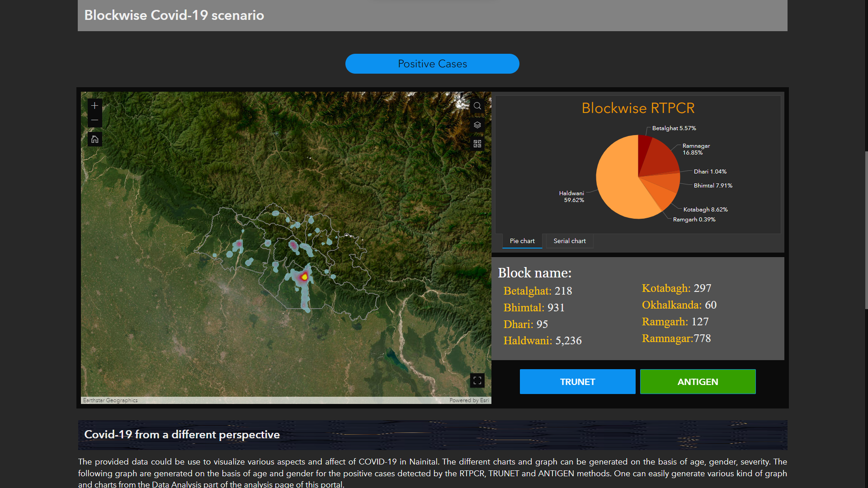
Task: Click Covid-19 from a different perspective heading
Action: point(182,435)
